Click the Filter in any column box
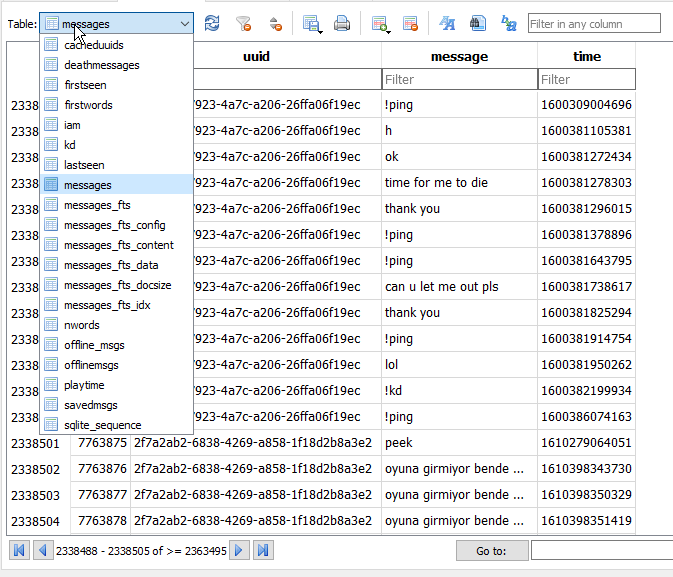The height and width of the screenshot is (577, 673). 593,23
